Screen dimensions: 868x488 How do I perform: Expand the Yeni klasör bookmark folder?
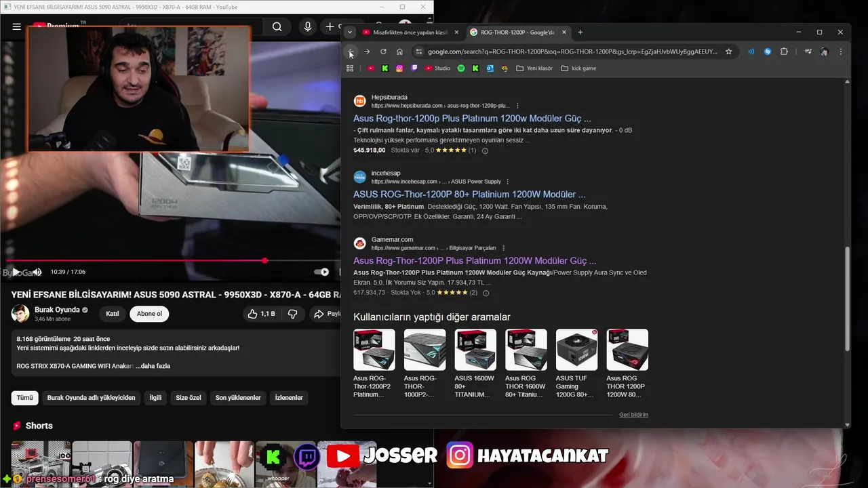tap(534, 68)
